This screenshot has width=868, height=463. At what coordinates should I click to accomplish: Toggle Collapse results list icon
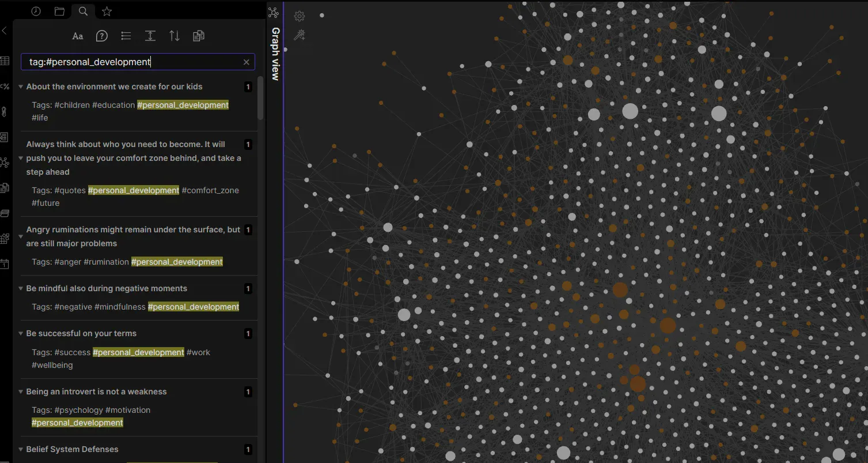(x=126, y=36)
